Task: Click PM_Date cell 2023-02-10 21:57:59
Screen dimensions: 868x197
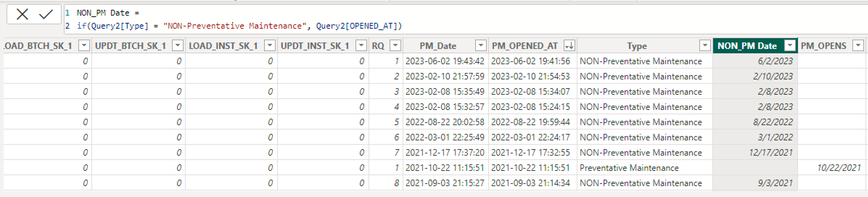Action: tap(446, 77)
